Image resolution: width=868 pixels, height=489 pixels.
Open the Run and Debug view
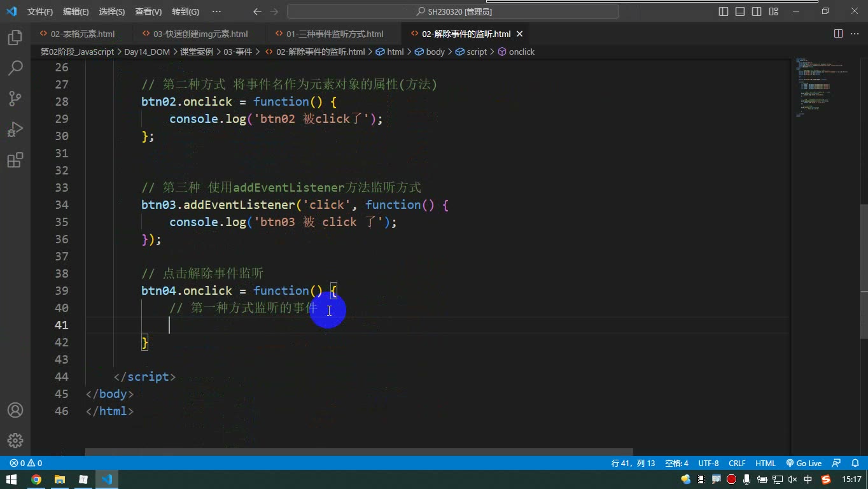(15, 129)
